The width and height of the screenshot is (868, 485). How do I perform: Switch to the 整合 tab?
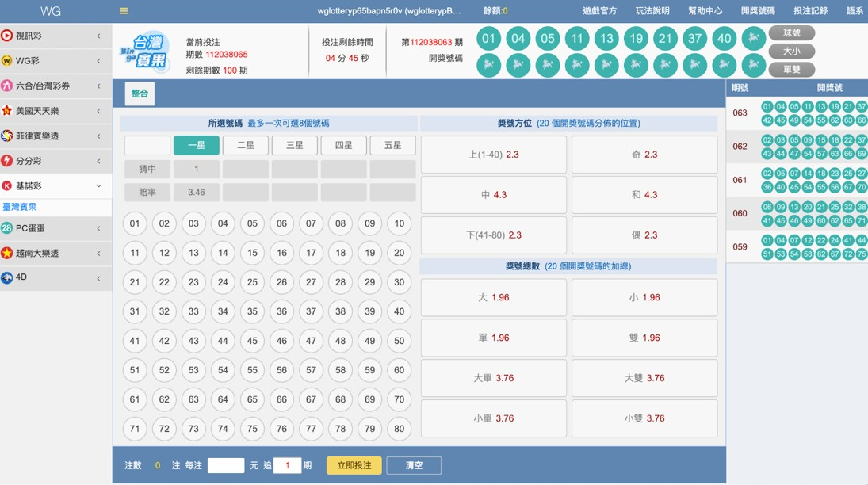click(140, 94)
